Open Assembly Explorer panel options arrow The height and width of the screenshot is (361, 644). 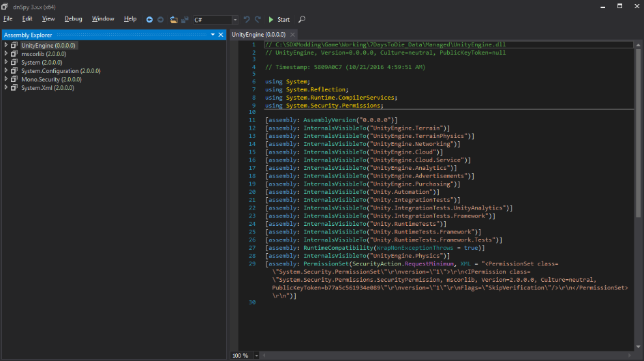pos(213,34)
